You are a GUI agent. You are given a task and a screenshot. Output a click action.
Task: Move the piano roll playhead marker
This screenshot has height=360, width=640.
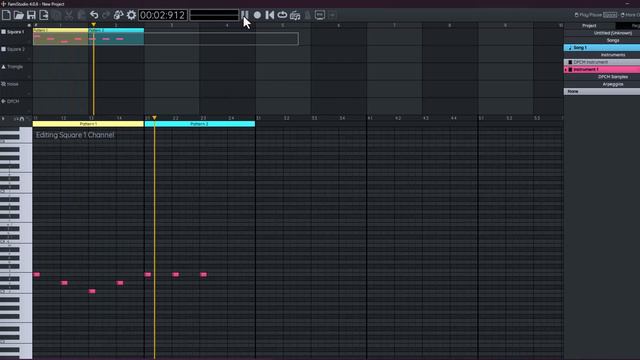point(154,118)
